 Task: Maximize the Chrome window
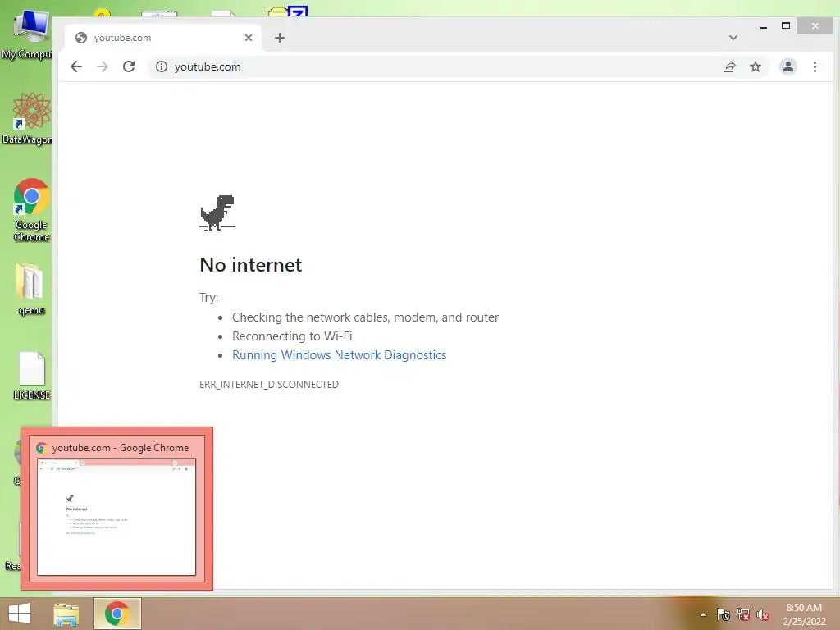[786, 25]
